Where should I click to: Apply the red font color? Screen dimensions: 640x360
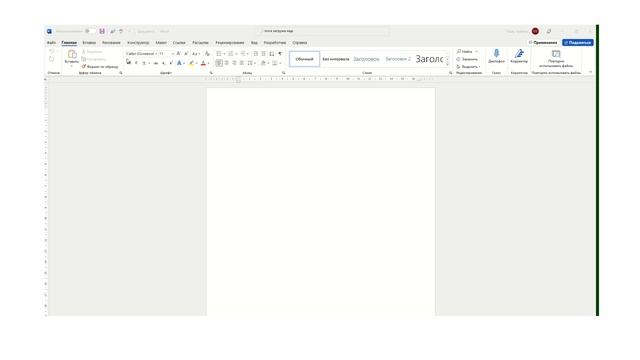(x=203, y=63)
